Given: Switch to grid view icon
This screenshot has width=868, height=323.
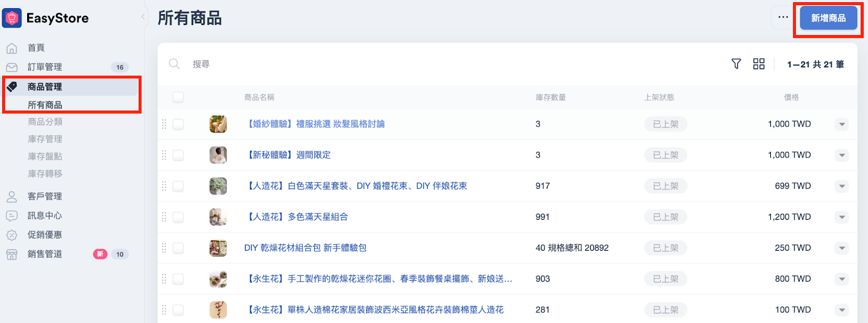Looking at the screenshot, I should point(759,64).
